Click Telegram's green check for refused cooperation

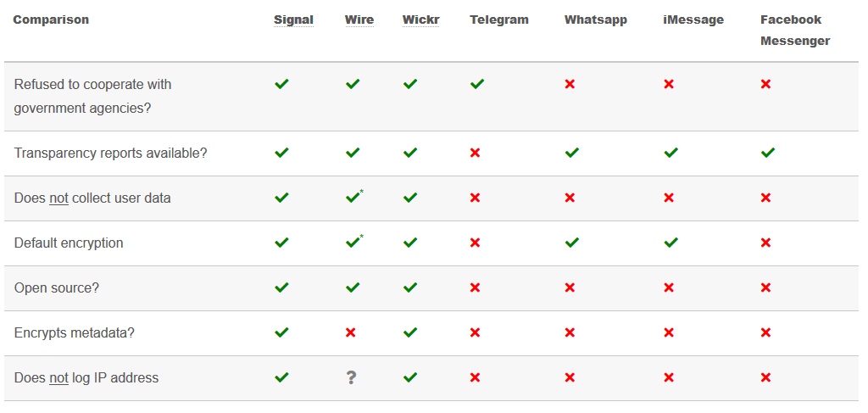pos(477,84)
